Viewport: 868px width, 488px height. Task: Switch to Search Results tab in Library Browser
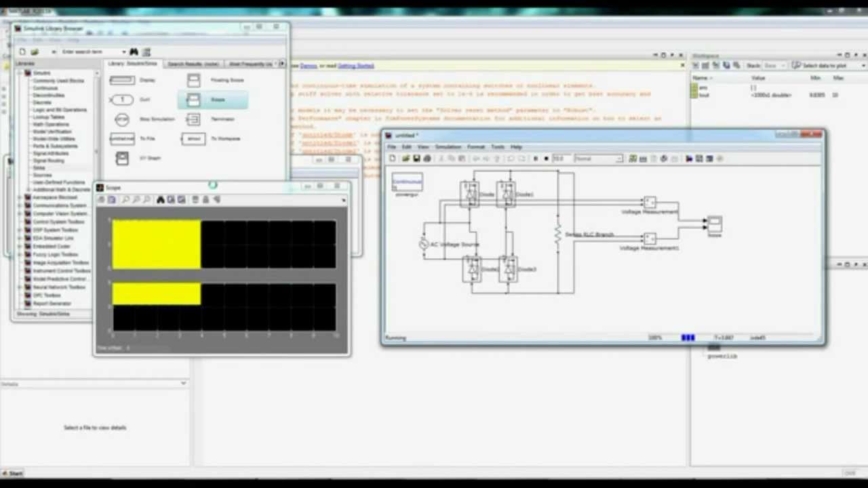click(193, 64)
